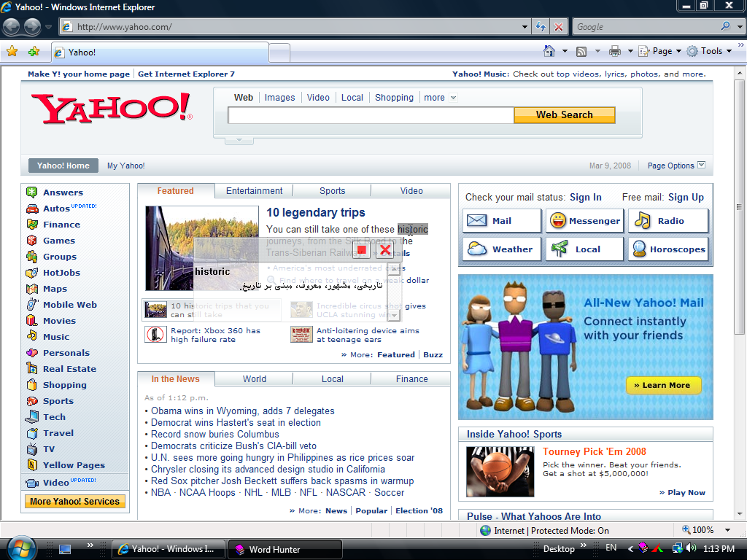747x560 pixels.
Task: Open Yahoo Messenger smiley button
Action: [x=584, y=220]
